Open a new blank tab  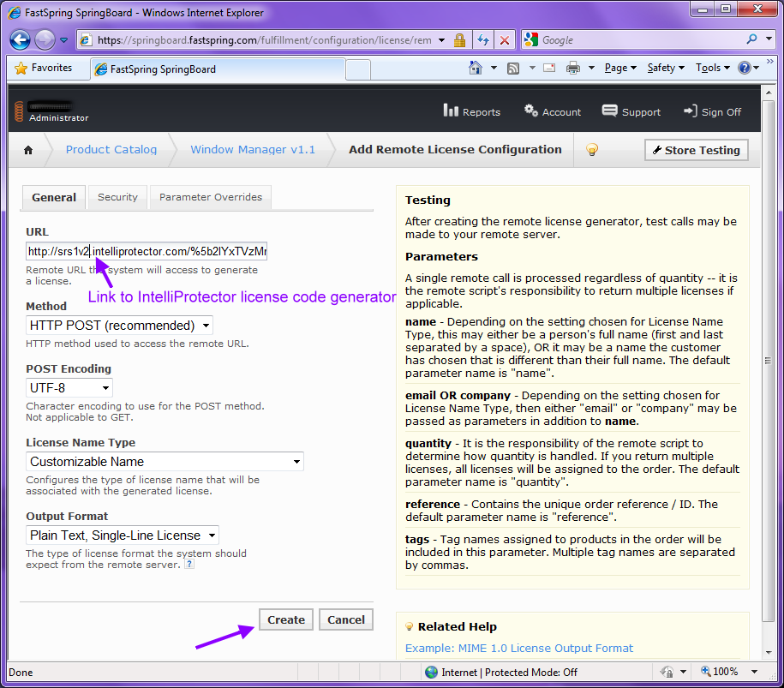(x=358, y=69)
